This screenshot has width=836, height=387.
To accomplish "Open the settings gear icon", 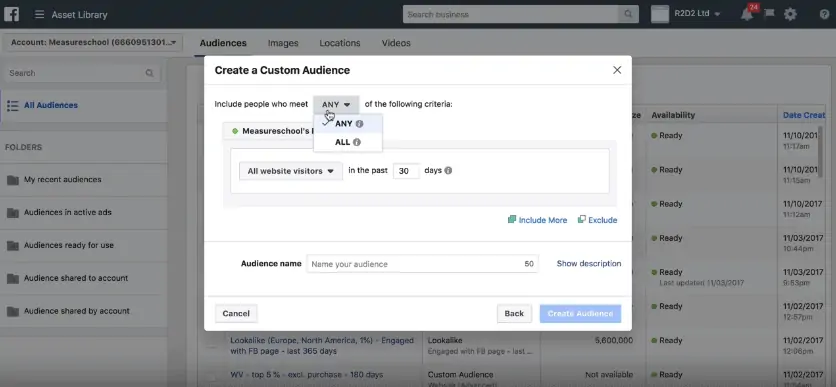I will click(x=790, y=14).
